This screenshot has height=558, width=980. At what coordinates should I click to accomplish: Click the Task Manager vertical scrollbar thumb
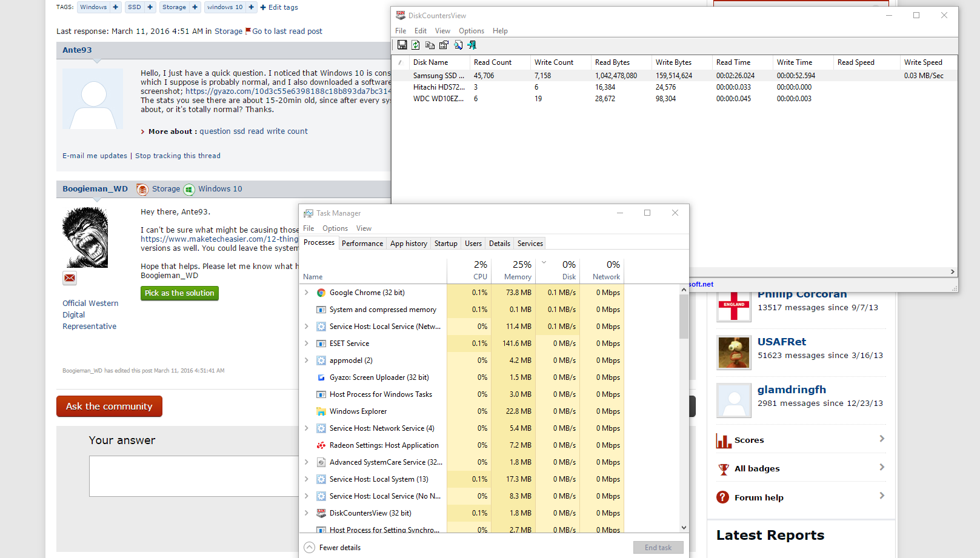point(684,316)
